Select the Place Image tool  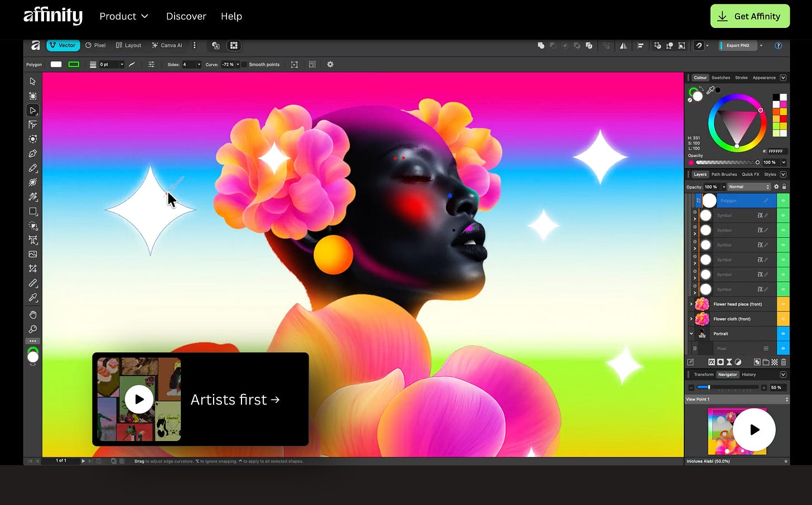33,254
